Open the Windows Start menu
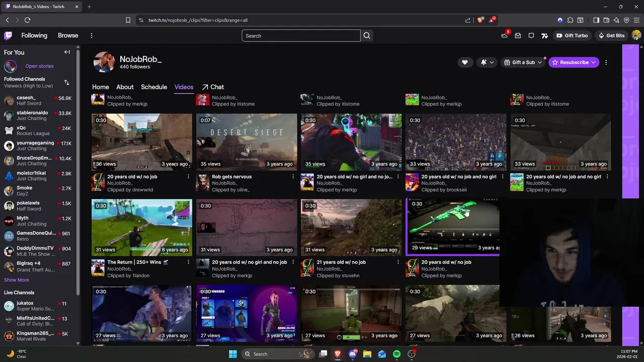The width and height of the screenshot is (644, 362). (x=233, y=354)
